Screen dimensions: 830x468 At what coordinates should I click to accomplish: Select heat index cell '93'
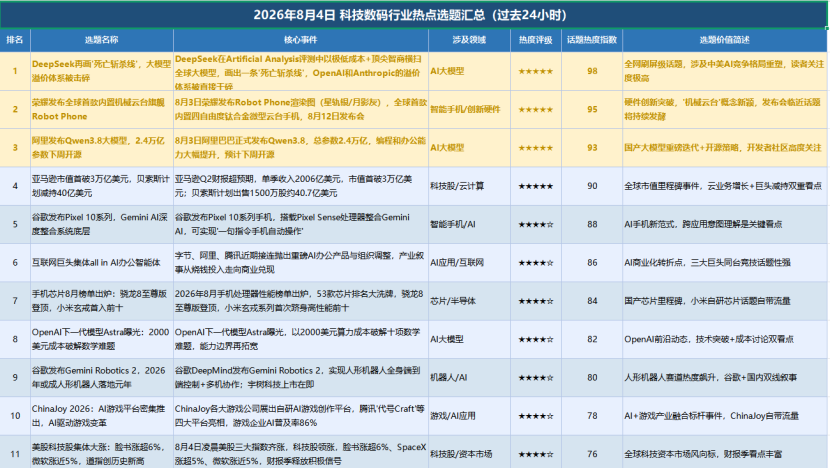(592, 148)
